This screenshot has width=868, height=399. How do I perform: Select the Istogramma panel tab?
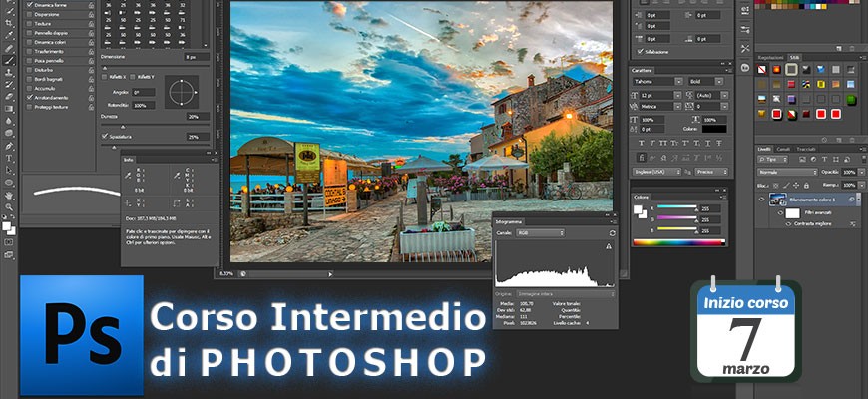click(507, 221)
